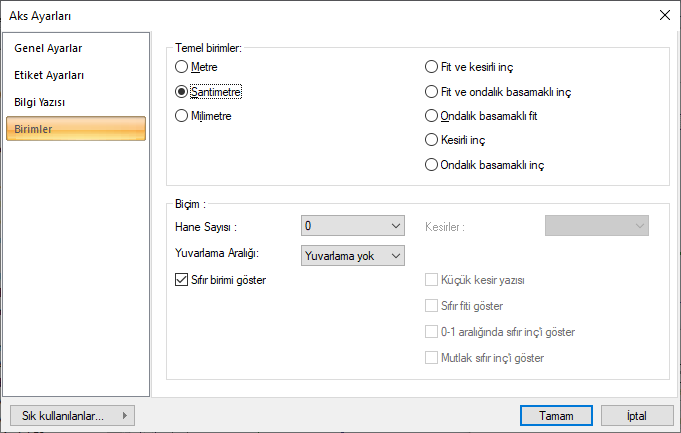Open the Hane Sayısı dropdown
This screenshot has width=681, height=433.
[352, 226]
